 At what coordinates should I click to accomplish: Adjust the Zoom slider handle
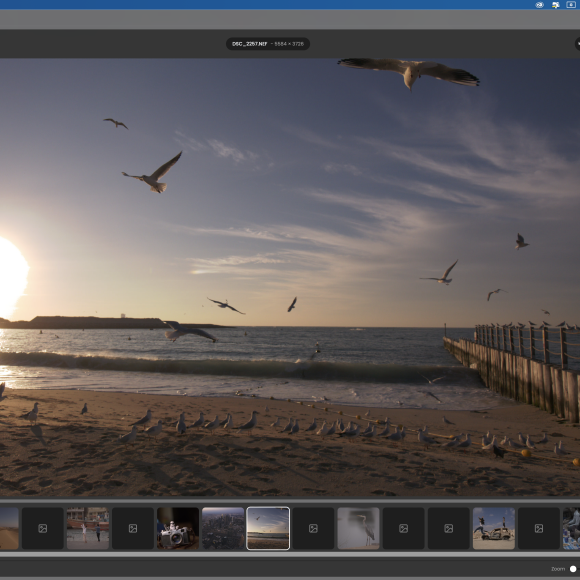(573, 569)
